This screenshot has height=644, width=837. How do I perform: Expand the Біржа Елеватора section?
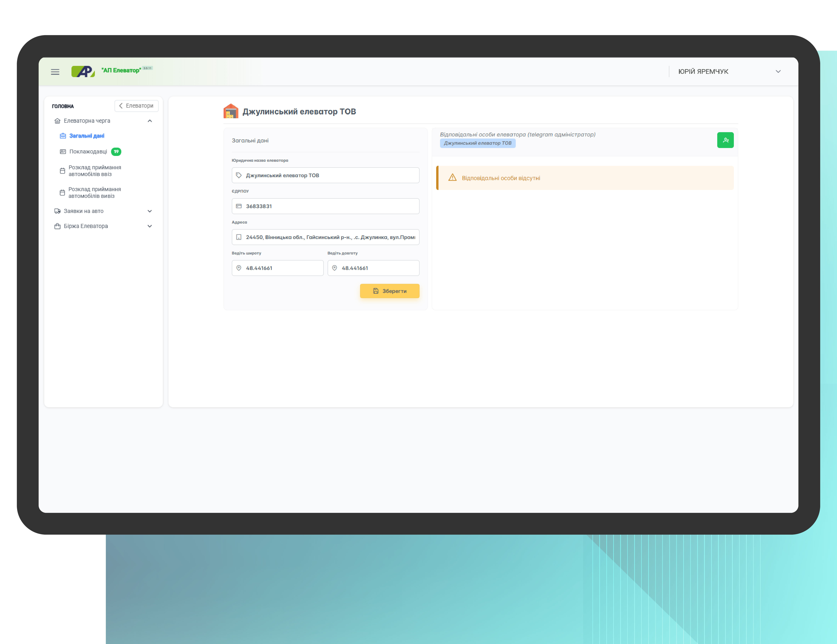pos(150,226)
